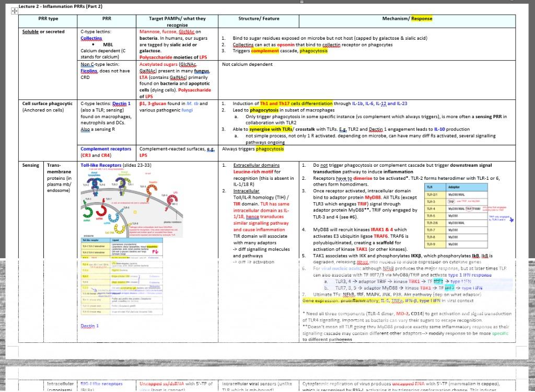Click red 'MyD88' in 'adaptor protein MyD88. All TLRs'
This screenshot has height=392, width=535.
click(373, 198)
